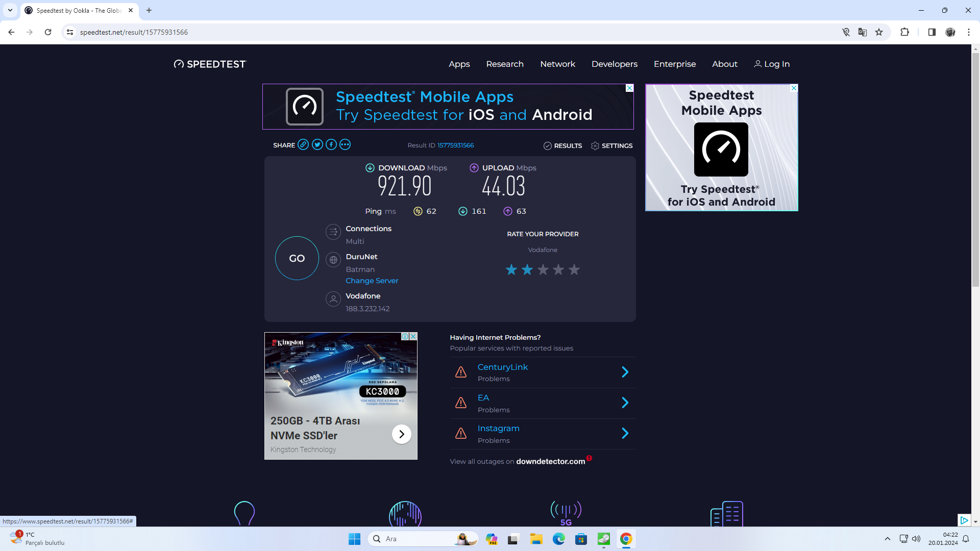Click the Speedtest logo in header

tap(210, 64)
